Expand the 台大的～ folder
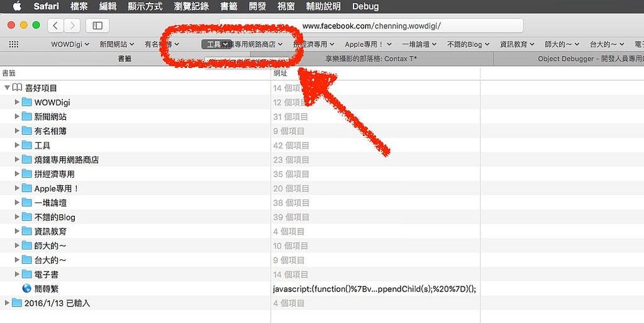The height and width of the screenshot is (323, 644). (17, 259)
